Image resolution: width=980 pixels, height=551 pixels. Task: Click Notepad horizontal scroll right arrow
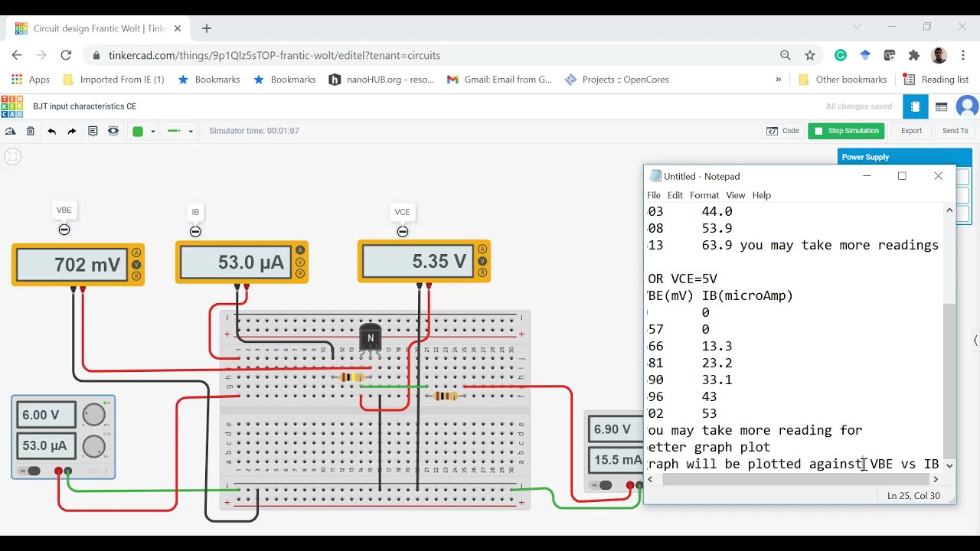point(935,479)
